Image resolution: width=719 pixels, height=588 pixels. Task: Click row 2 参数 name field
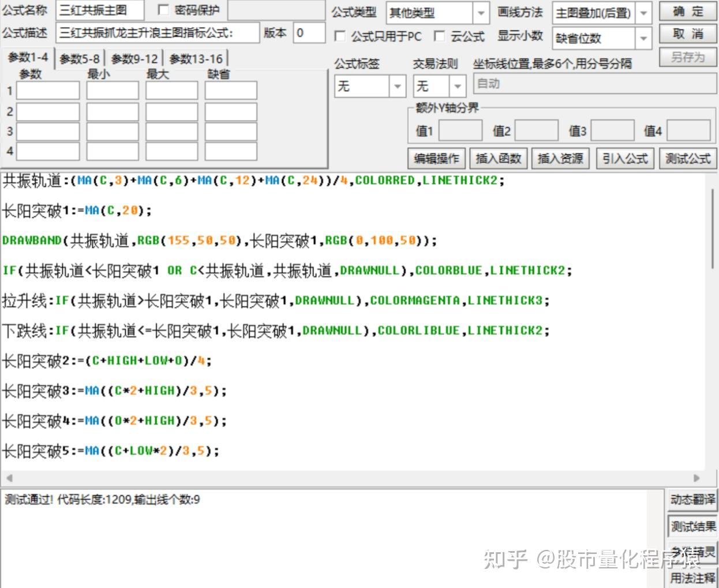click(48, 111)
